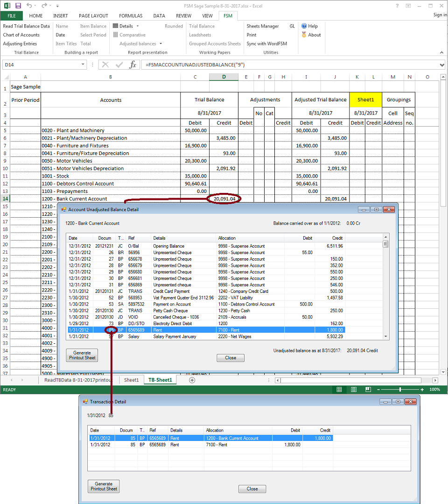448x504 pixels.
Task: Expand the Customize Quick Access Toolbar dropdown
Action: pyautogui.click(x=57, y=6)
